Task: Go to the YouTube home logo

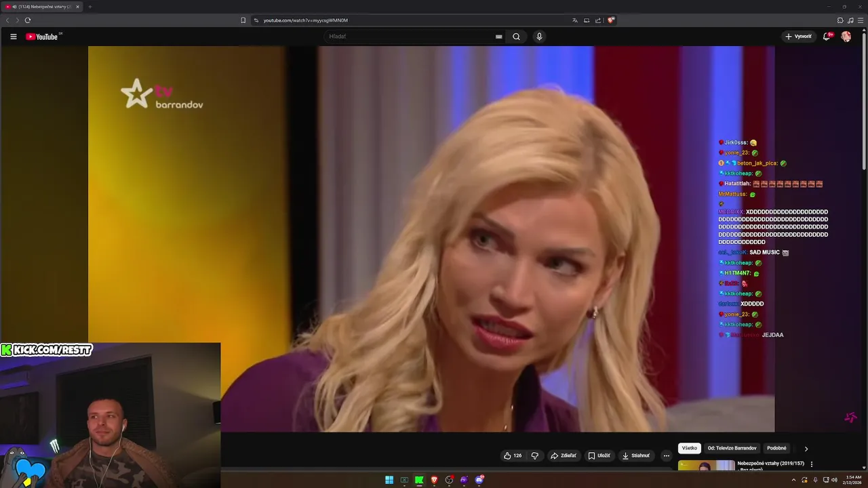Action: click(42, 37)
